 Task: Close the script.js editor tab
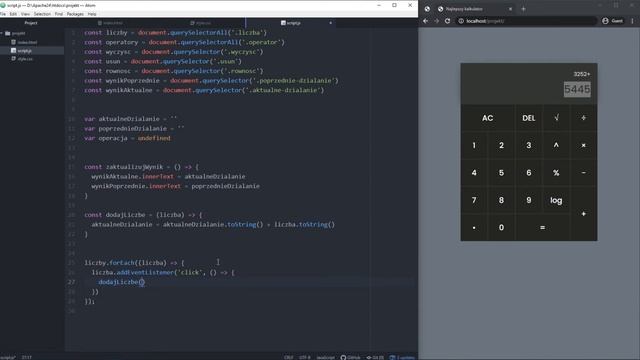tap(331, 23)
